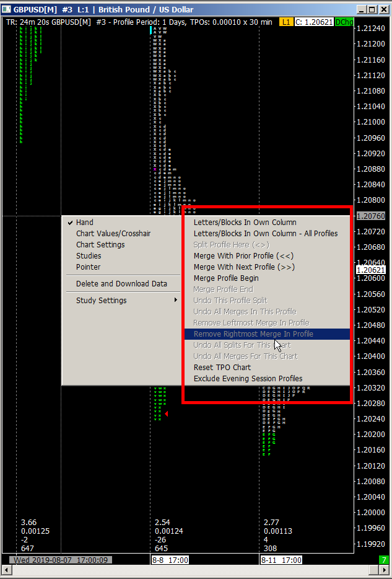Click the 0.00113 value under third profile
The height and width of the screenshot is (579, 392).
[277, 531]
